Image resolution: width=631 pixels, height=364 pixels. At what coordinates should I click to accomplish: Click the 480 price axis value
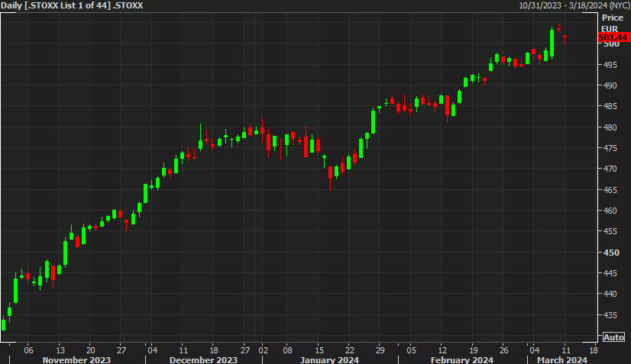coord(610,127)
